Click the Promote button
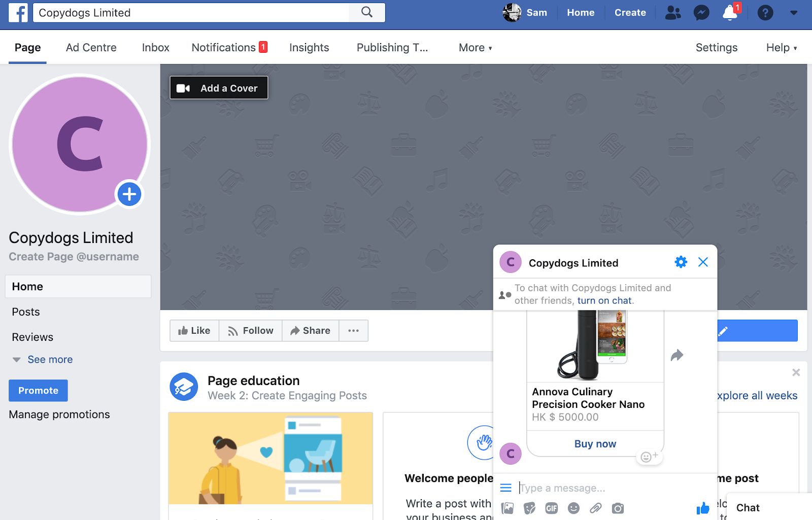 click(x=38, y=391)
